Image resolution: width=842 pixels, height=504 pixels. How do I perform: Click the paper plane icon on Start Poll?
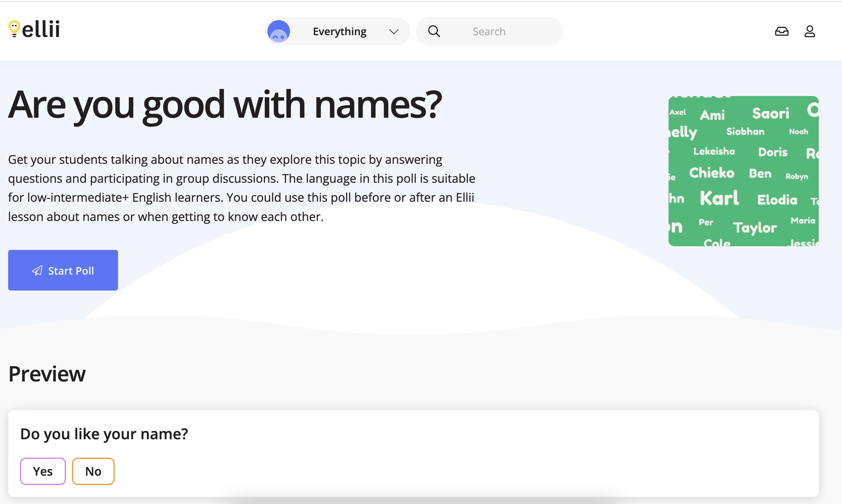tap(37, 270)
